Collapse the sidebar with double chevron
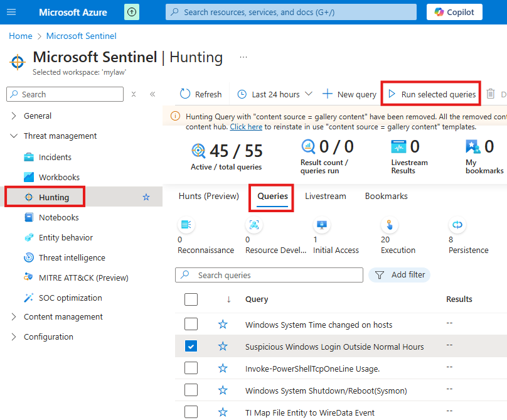 pos(152,94)
